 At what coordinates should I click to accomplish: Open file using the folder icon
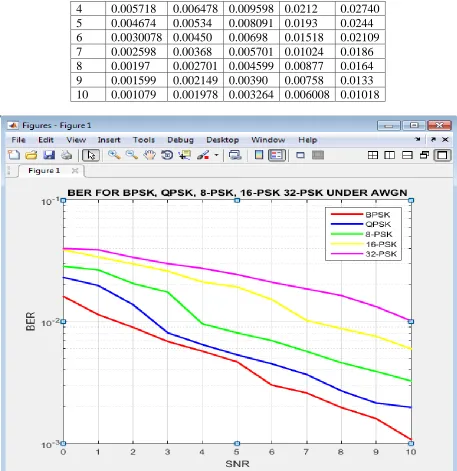point(31,155)
